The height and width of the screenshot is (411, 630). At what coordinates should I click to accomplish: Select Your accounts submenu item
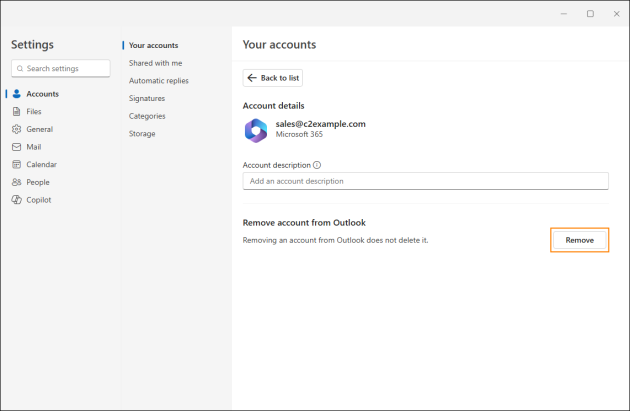click(x=153, y=45)
